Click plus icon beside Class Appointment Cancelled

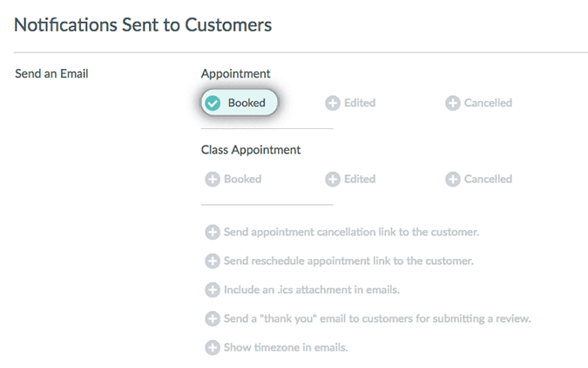click(452, 179)
